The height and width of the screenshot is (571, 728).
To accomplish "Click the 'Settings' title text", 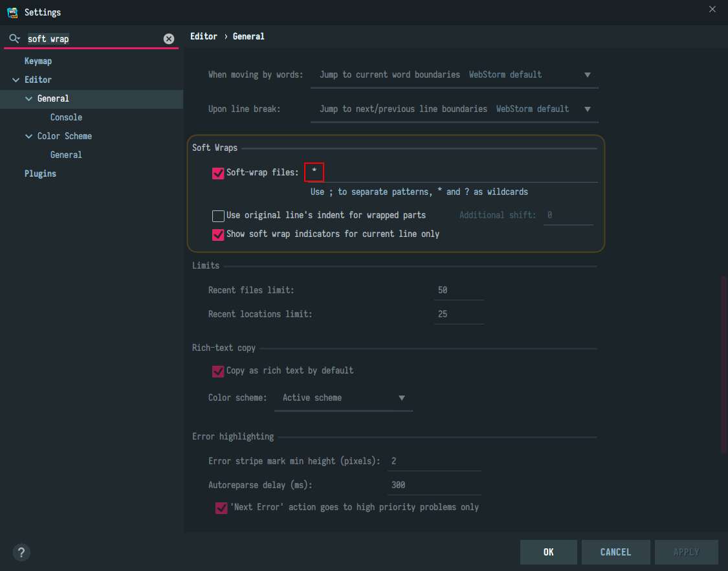I will point(43,12).
